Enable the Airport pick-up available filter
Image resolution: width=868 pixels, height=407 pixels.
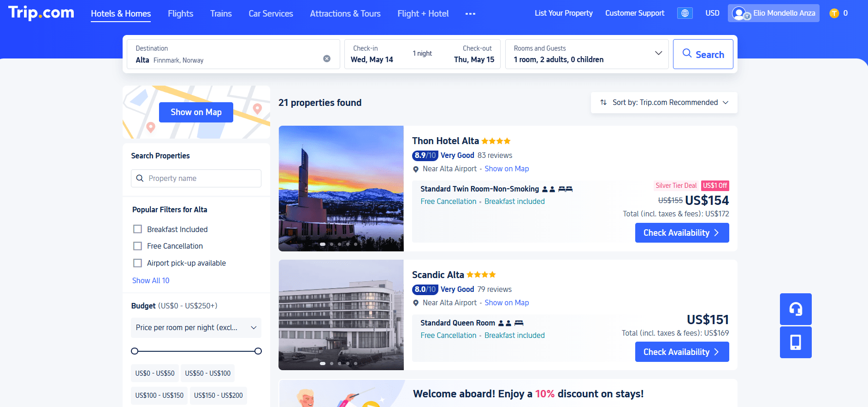point(137,263)
